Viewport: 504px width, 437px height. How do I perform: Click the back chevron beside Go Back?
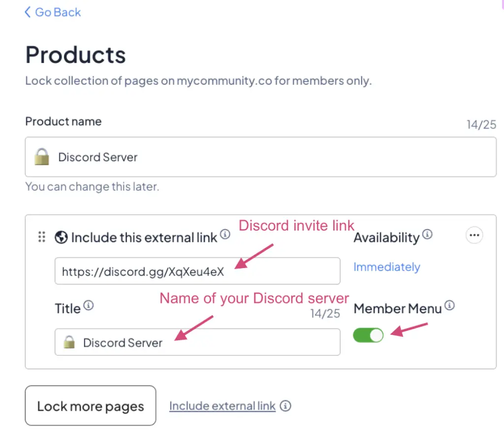pos(27,12)
